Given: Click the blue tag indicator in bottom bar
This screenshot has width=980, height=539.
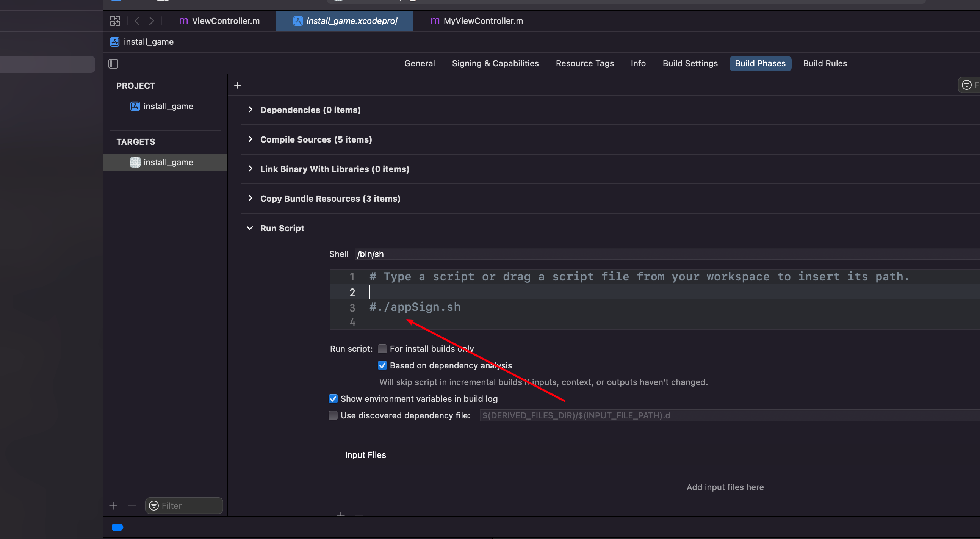Looking at the screenshot, I should [117, 527].
